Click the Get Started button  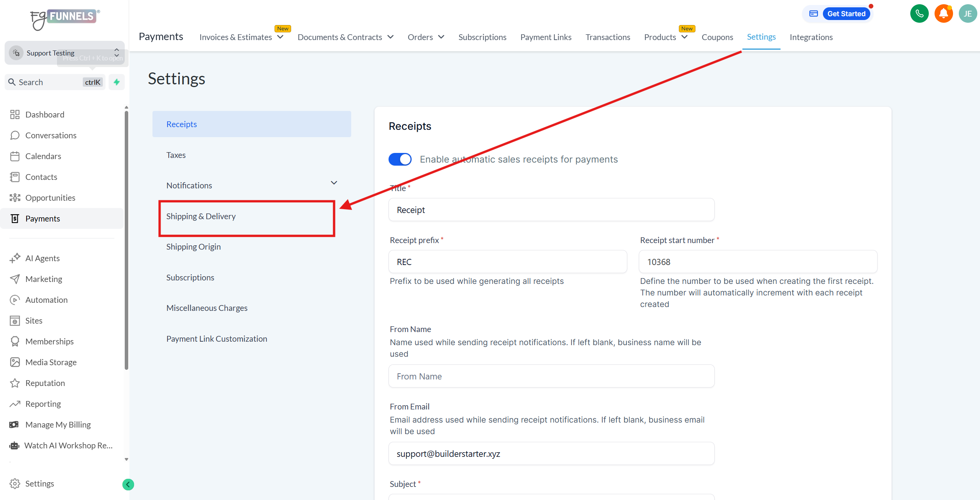pyautogui.click(x=846, y=14)
